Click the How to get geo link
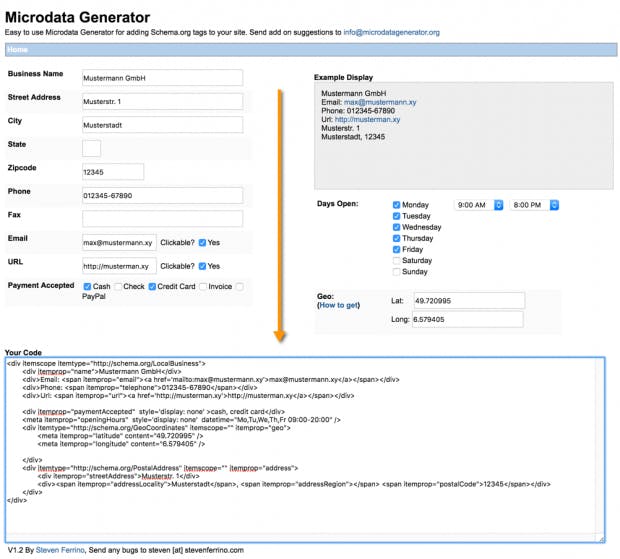This screenshot has width=620, height=559. point(338,305)
